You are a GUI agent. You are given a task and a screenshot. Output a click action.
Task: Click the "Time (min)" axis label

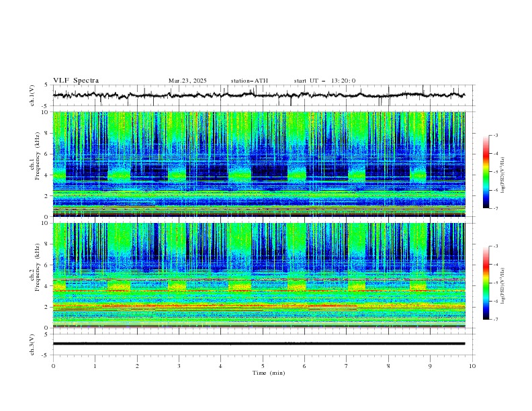pyautogui.click(x=269, y=373)
